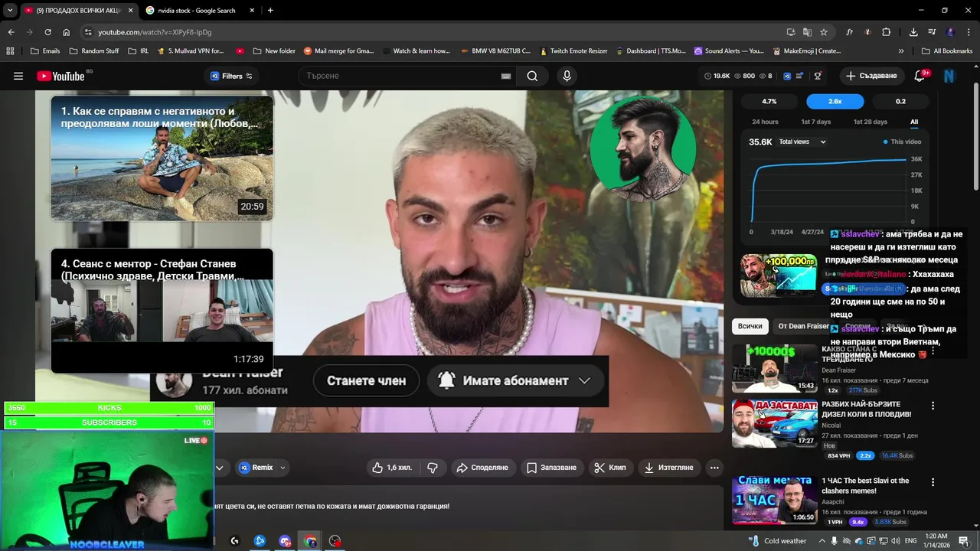This screenshot has height=551, width=980.
Task: Click the Клип clip button
Action: pos(610,468)
